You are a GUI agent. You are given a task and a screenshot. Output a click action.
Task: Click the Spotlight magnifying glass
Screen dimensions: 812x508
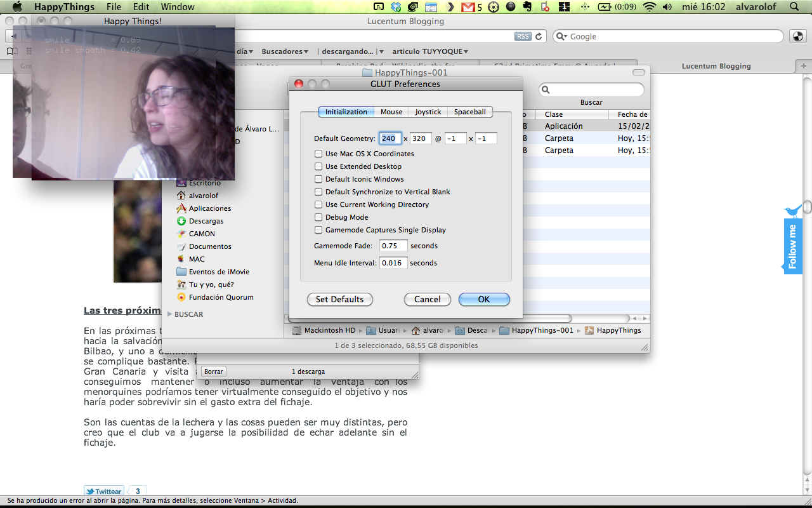pyautogui.click(x=794, y=7)
